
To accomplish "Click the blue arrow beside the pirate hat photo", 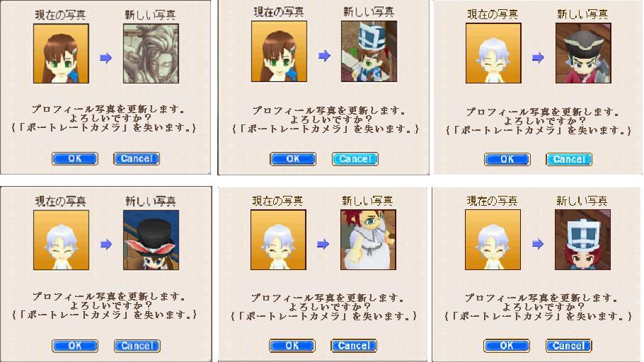I will [x=538, y=58].
